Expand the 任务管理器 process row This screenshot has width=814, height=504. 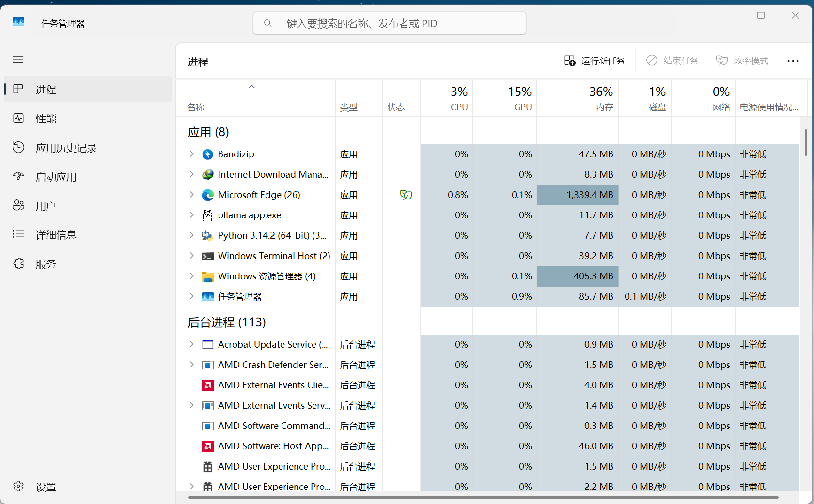[x=192, y=296]
